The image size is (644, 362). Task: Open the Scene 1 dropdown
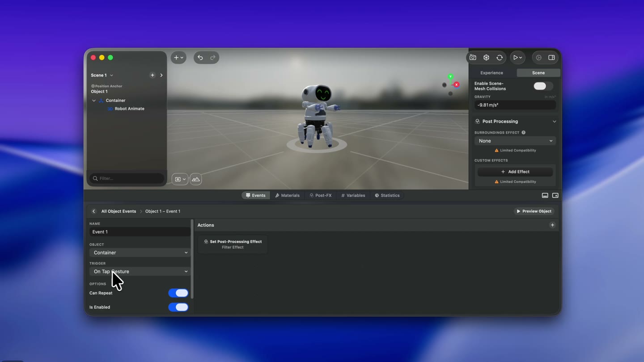point(102,75)
